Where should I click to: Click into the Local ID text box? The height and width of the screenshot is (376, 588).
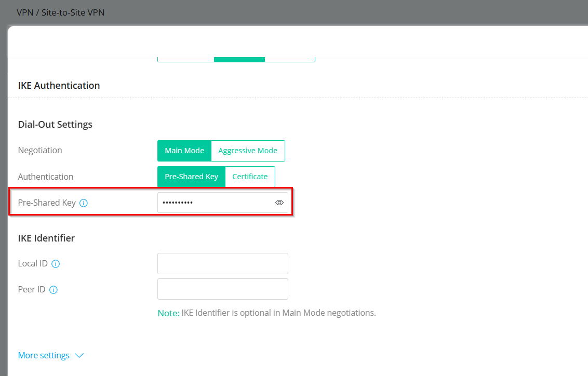[222, 263]
